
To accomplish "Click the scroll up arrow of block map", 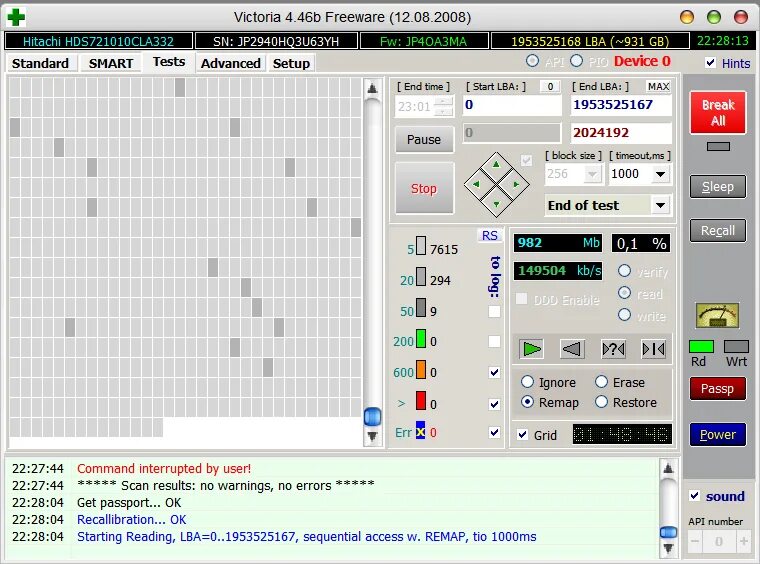I will [x=372, y=88].
